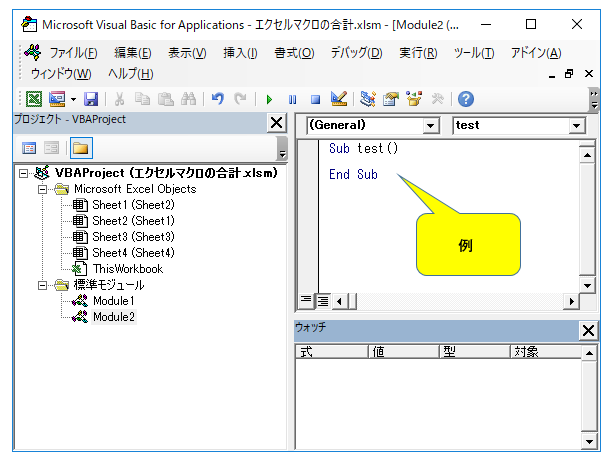Select Sheet4 (Sheet4) in the project tree
Image resolution: width=606 pixels, height=460 pixels.
point(133,253)
